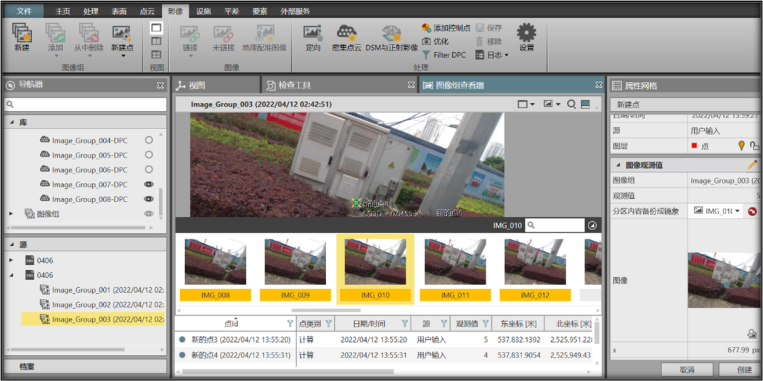Click the unlock padlock icon in 图层 row

pyautogui.click(x=754, y=145)
